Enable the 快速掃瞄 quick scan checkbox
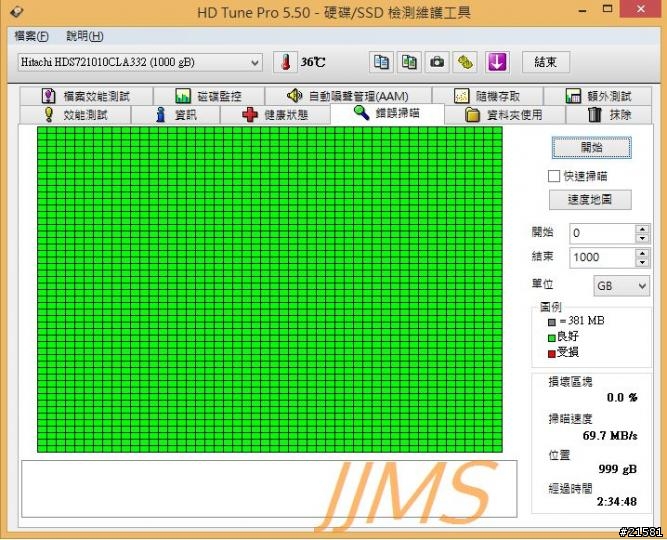667x540 pixels. (x=553, y=176)
